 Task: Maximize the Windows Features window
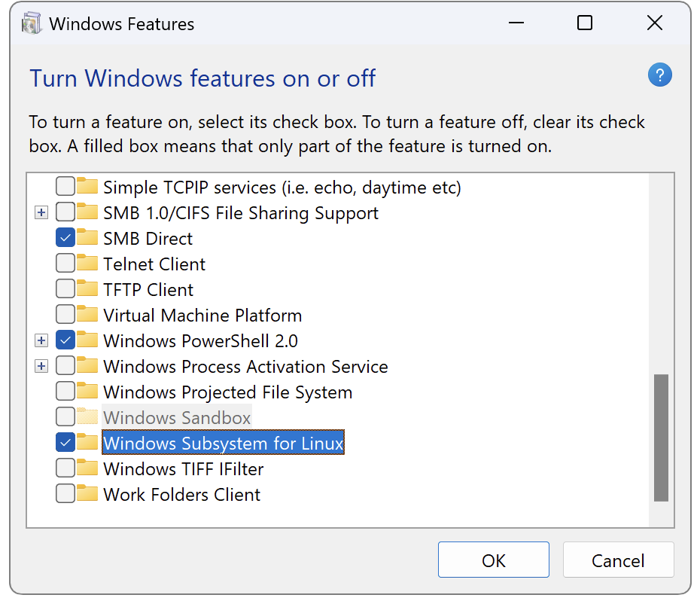click(x=585, y=23)
